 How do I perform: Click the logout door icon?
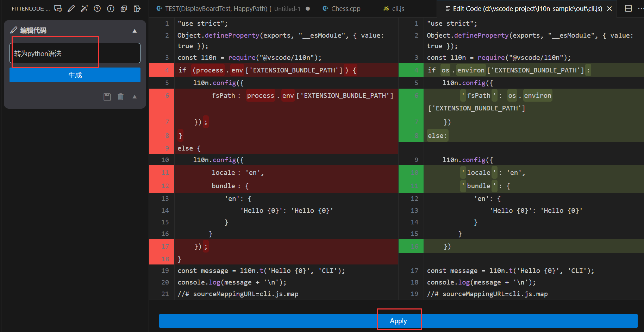[137, 8]
